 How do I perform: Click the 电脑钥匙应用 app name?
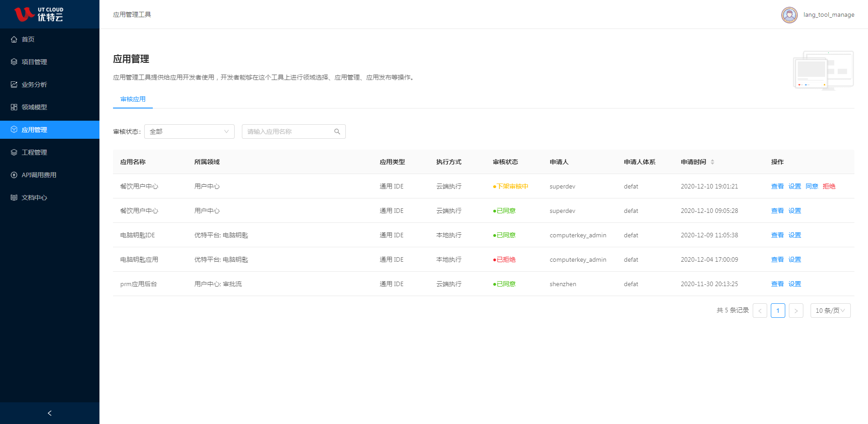point(139,259)
